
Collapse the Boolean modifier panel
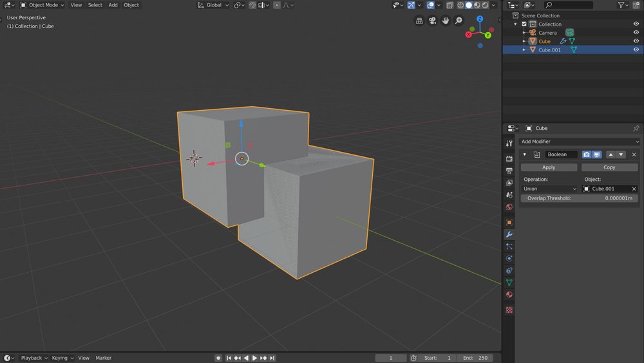(525, 154)
